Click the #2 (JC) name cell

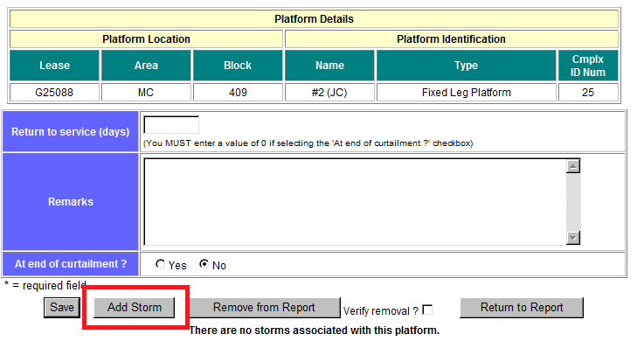[x=329, y=92]
